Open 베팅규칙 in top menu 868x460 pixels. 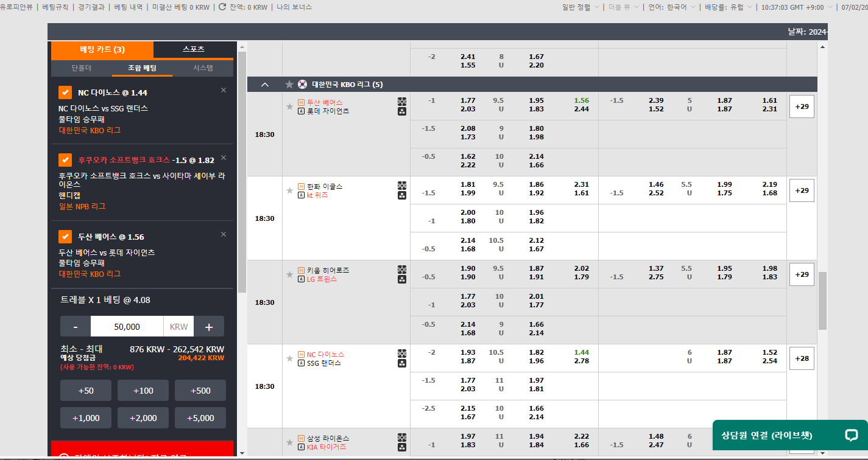pos(55,7)
